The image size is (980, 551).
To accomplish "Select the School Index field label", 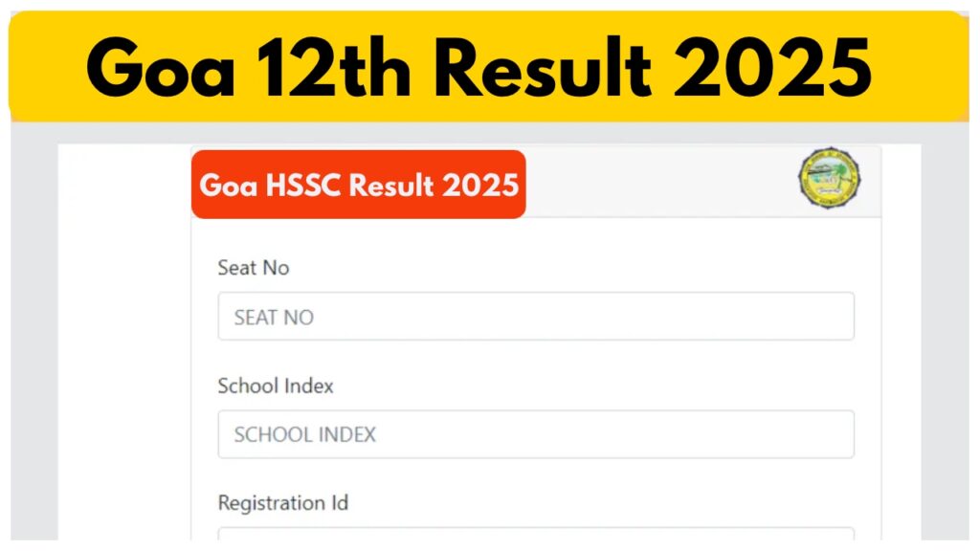I will [275, 386].
